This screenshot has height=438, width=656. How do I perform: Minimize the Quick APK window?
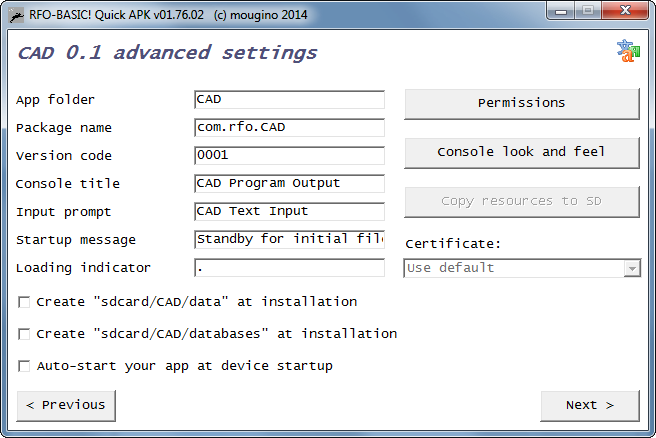(x=561, y=10)
